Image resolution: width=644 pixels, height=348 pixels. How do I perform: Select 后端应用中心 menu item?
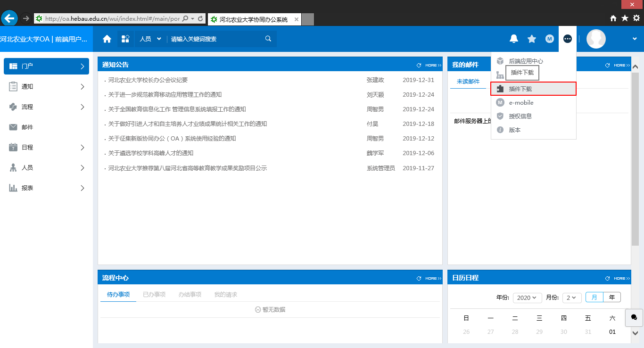click(x=534, y=61)
